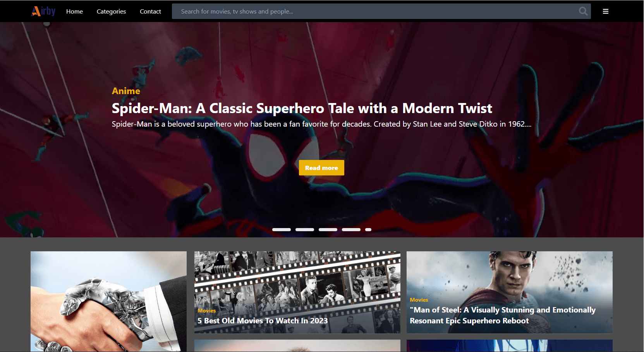
Task: Focus the movies and people search field
Action: [376, 12]
